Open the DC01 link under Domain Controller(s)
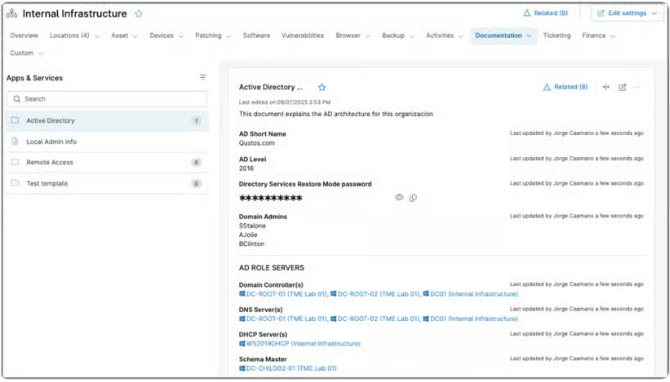The height and width of the screenshot is (382, 670). tap(470, 294)
